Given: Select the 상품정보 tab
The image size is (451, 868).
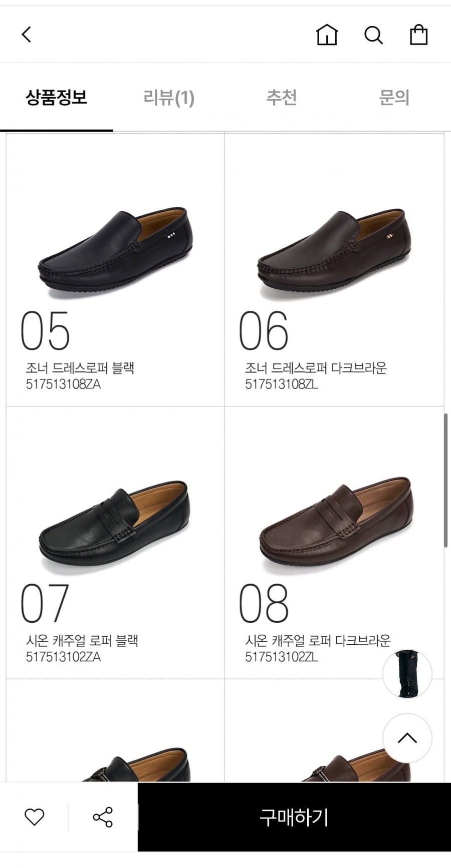Looking at the screenshot, I should (56, 97).
